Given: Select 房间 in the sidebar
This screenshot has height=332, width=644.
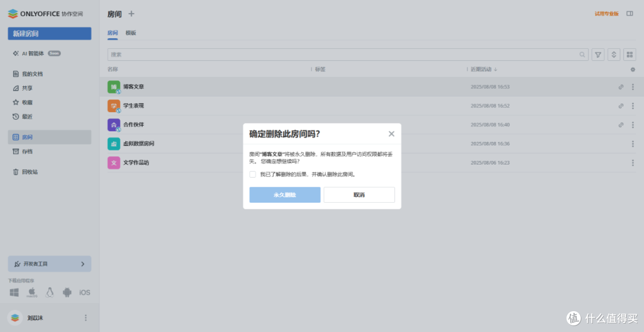Looking at the screenshot, I should click(x=49, y=137).
